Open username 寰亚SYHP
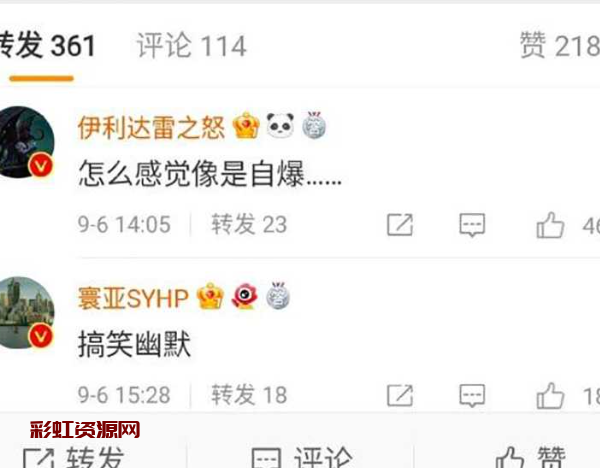 tap(133, 298)
